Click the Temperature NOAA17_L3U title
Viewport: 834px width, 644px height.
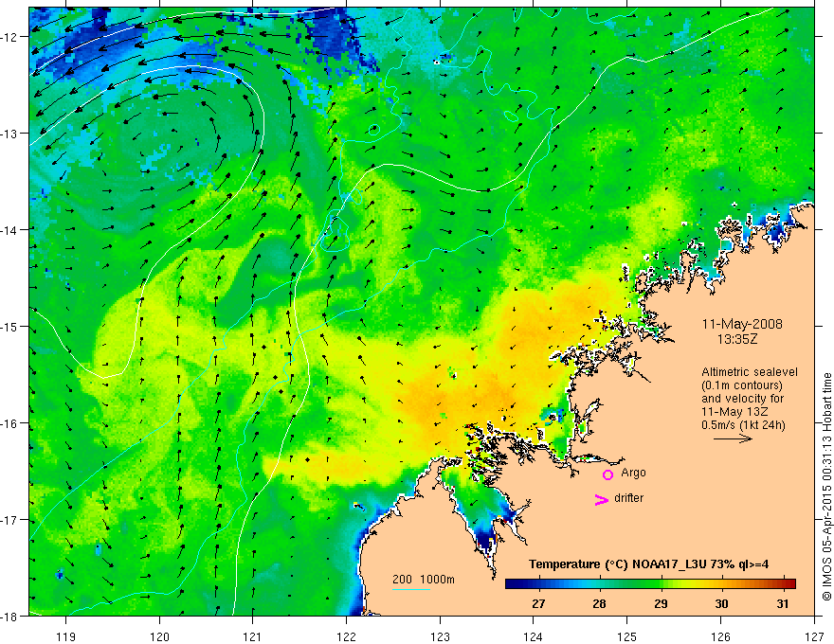pyautogui.click(x=648, y=564)
